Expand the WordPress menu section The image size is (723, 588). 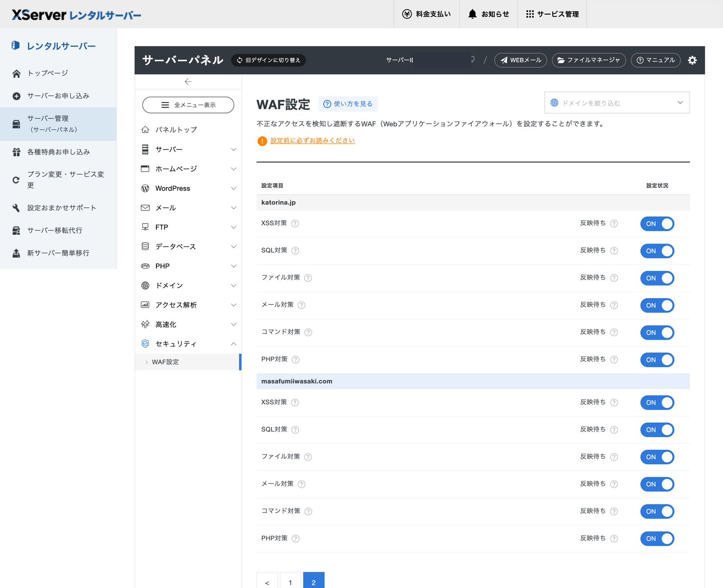pos(188,188)
